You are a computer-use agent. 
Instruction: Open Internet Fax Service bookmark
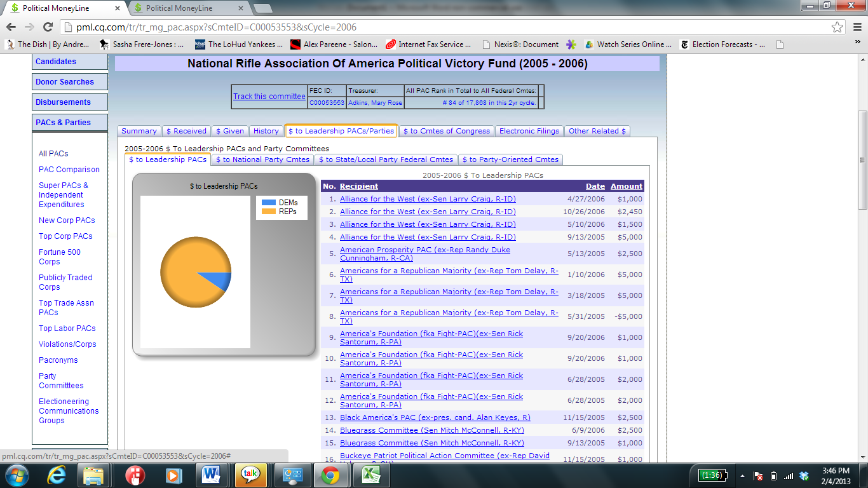click(x=429, y=44)
